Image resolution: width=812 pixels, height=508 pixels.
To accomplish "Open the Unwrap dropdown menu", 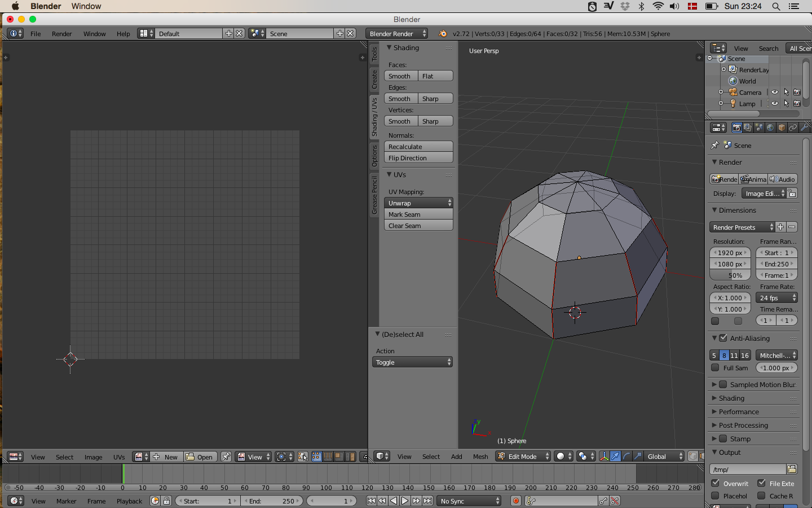I will pyautogui.click(x=418, y=203).
